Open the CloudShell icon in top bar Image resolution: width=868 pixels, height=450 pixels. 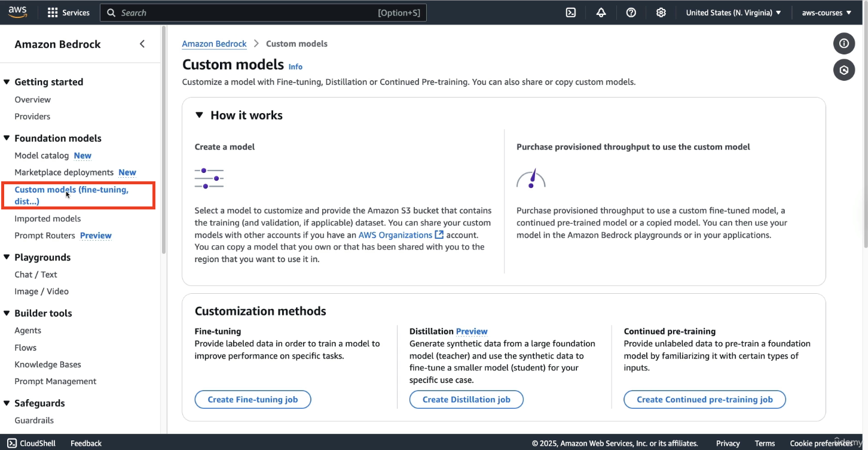(x=571, y=13)
